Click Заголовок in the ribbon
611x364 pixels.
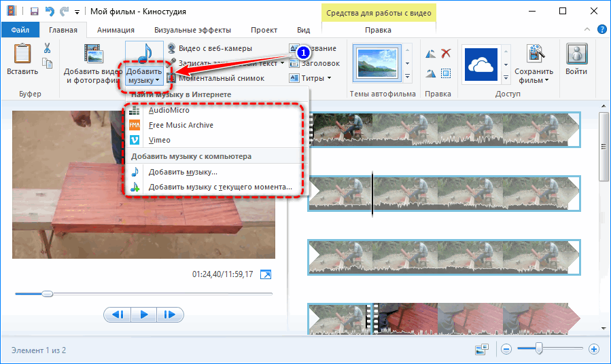[x=315, y=63]
